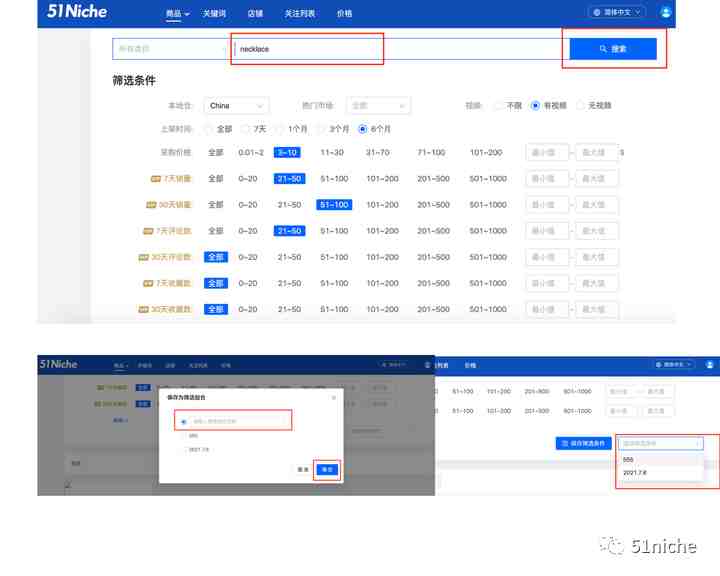Screen dimensions: 720x576
Task: Click the globe icon in the top language selector
Action: click(596, 12)
